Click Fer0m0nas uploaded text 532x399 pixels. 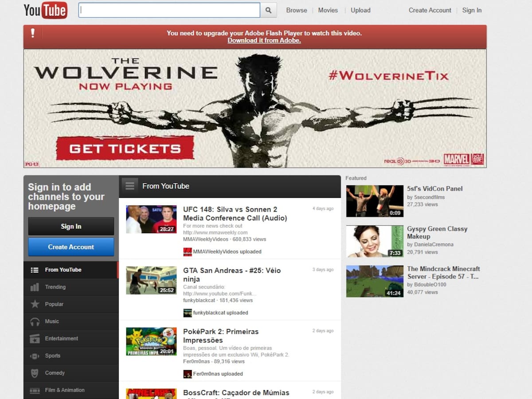click(x=218, y=374)
